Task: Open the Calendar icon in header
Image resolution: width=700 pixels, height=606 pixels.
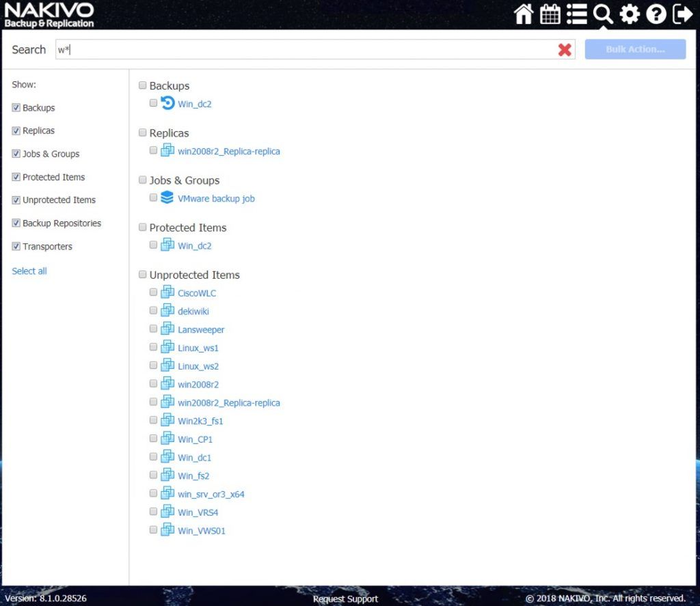Action: [550, 14]
